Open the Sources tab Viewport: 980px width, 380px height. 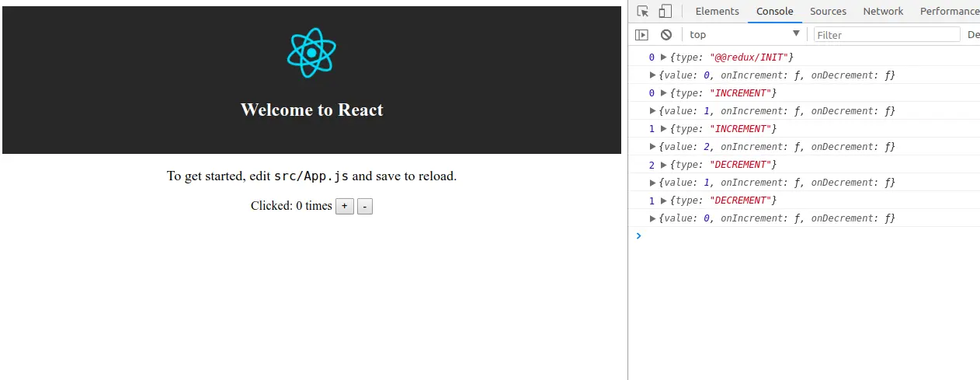click(828, 12)
